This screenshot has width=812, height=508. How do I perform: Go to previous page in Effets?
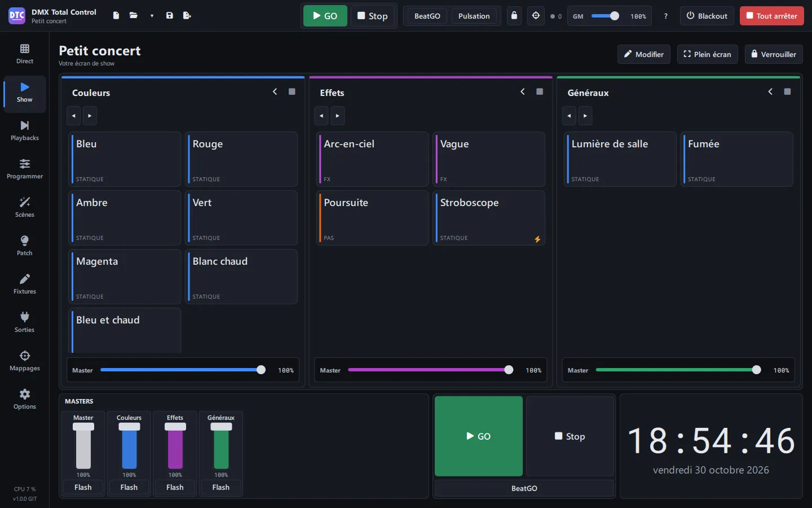tap(321, 116)
